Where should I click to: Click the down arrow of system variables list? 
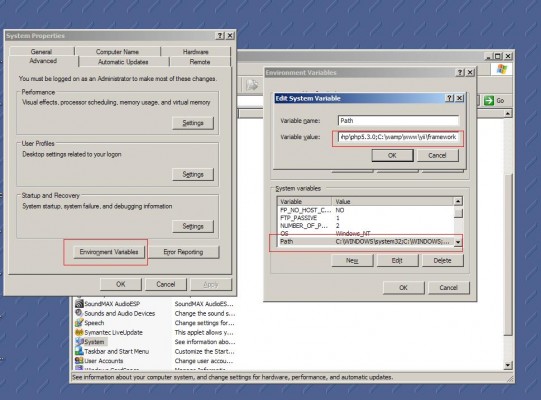458,242
